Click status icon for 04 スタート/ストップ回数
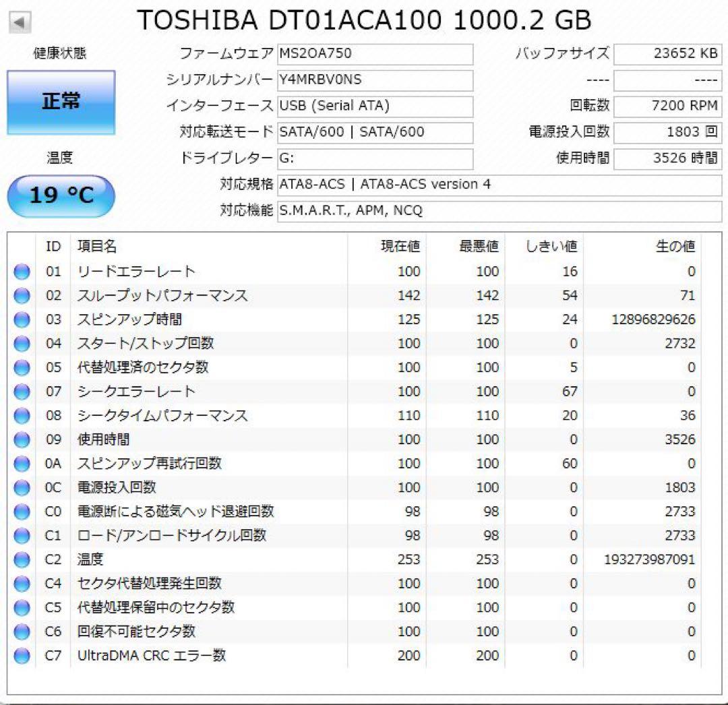This screenshot has width=728, height=705. (22, 344)
